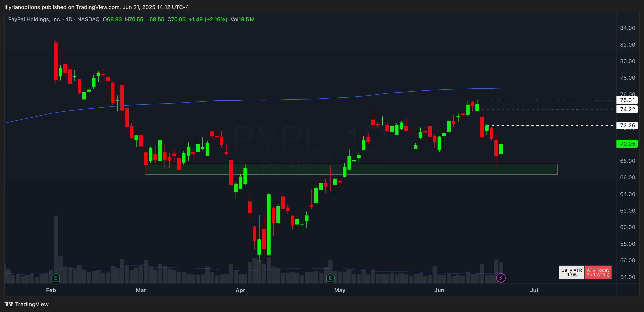The width and height of the screenshot is (644, 312).
Task: Click the red ATR Today box
Action: coord(598,272)
